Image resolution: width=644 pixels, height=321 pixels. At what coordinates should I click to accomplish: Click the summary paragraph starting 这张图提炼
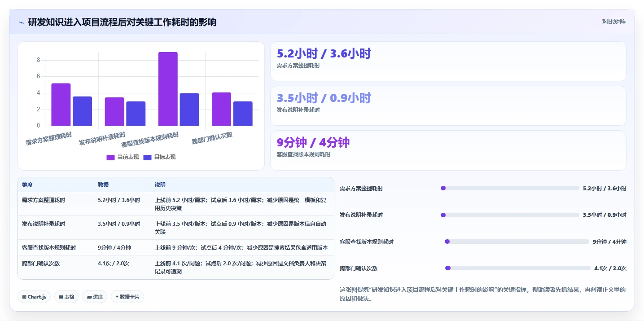(482, 294)
